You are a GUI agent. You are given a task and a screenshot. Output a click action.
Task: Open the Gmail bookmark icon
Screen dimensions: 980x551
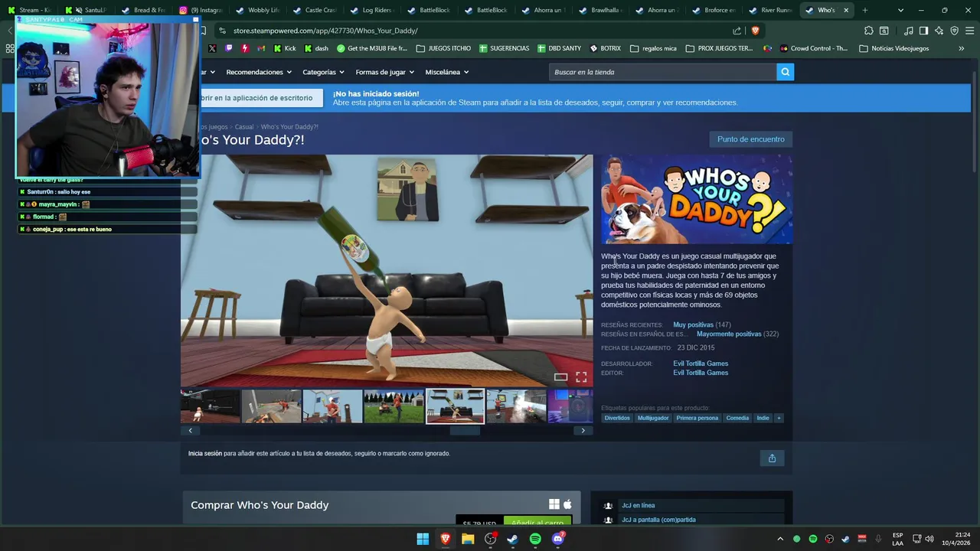[261, 48]
